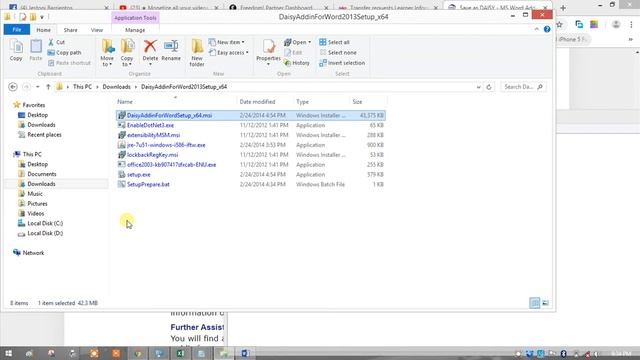The image size is (640, 360).
Task: Open Word from the taskbar
Action: pyautogui.click(x=245, y=353)
